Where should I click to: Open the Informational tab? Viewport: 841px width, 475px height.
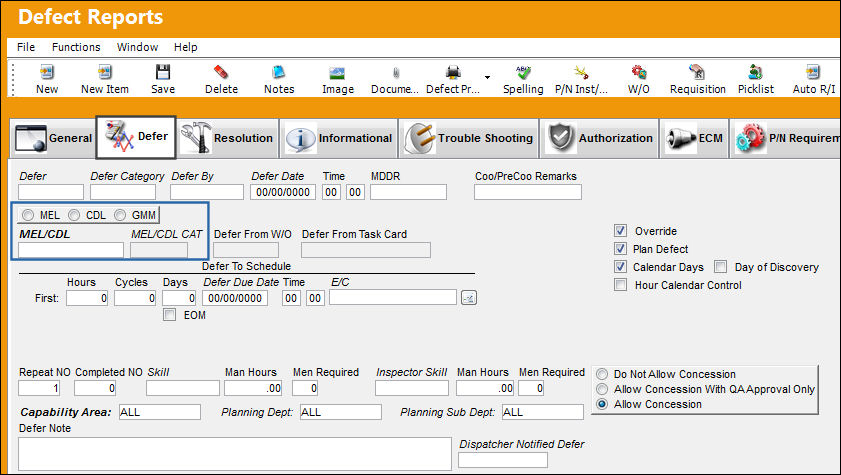pos(339,138)
